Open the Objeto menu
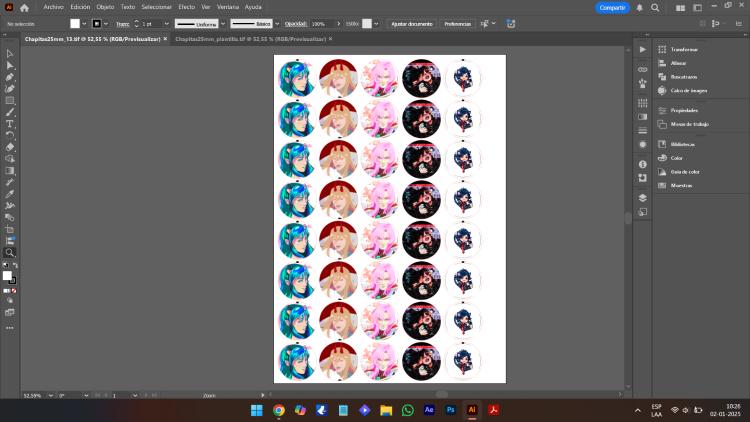This screenshot has height=422, width=750. pos(105,7)
